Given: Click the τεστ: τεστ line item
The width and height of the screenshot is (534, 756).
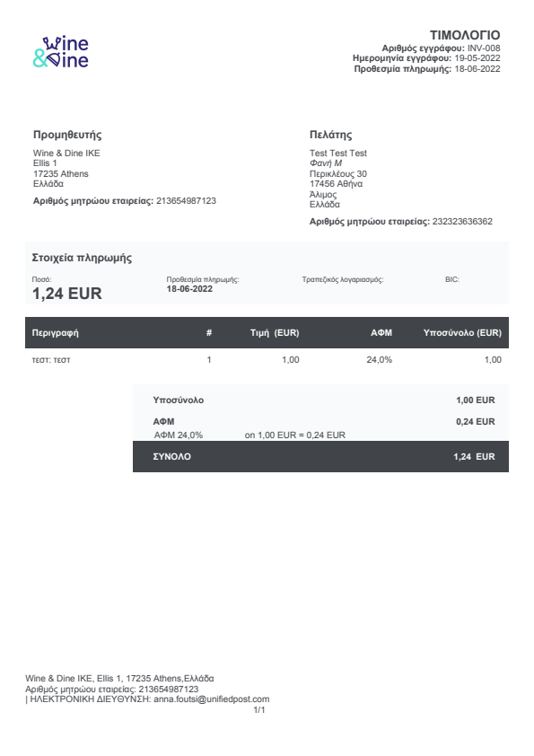Looking at the screenshot, I should click(x=51, y=360).
